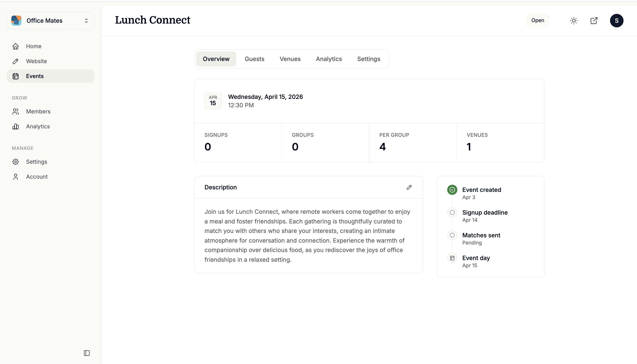This screenshot has width=637, height=364.
Task: Open the S user avatar menu
Action: tap(617, 20)
